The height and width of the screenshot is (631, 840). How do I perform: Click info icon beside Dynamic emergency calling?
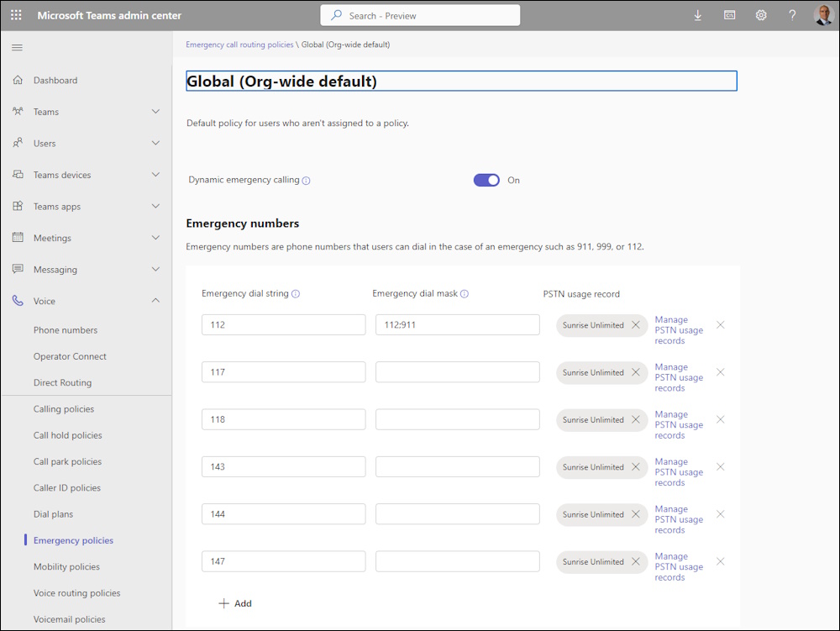click(x=306, y=181)
